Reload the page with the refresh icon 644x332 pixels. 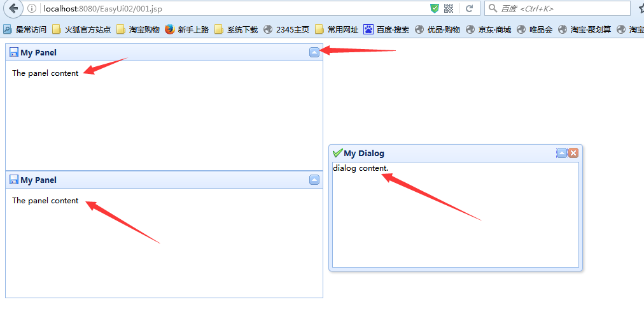pos(469,9)
